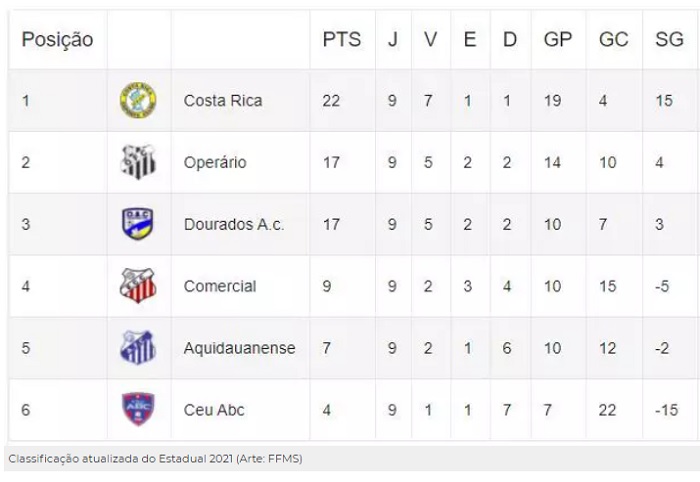700x482 pixels.
Task: Click the Operário team crest
Action: (138, 162)
